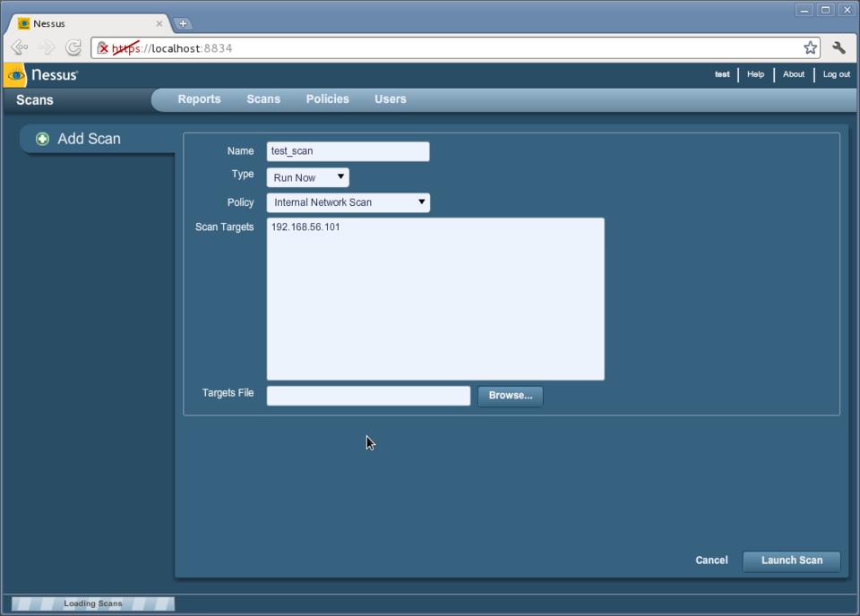The image size is (860, 616).
Task: Open the Help link
Action: coord(755,74)
